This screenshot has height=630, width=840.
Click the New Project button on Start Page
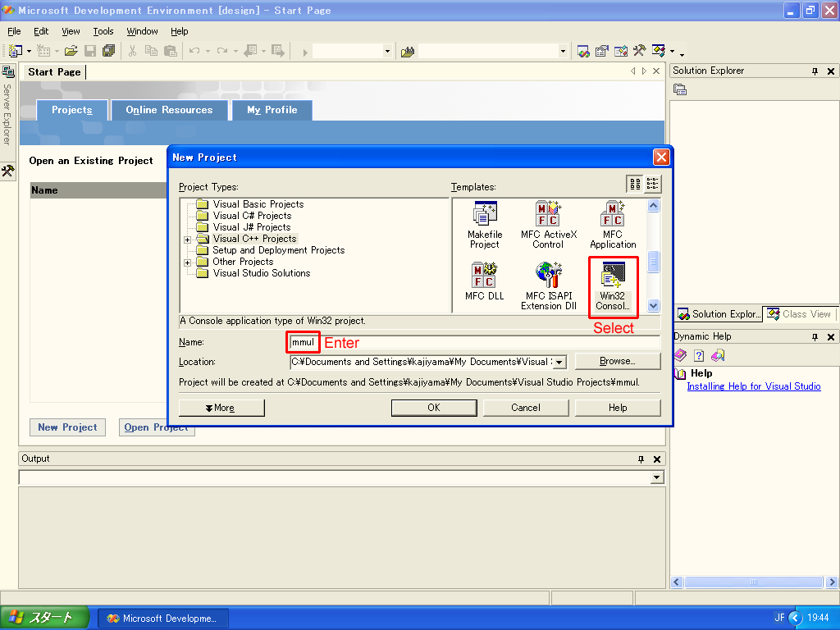point(68,427)
